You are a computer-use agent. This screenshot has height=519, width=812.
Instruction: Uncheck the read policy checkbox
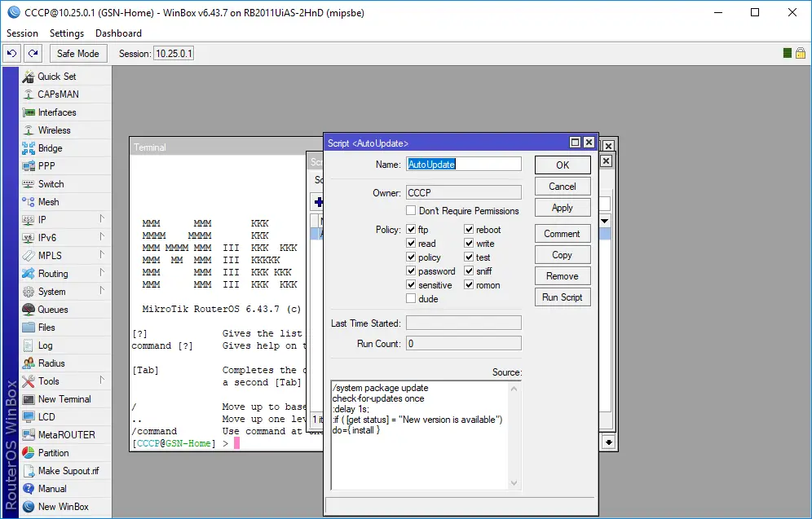tap(411, 243)
